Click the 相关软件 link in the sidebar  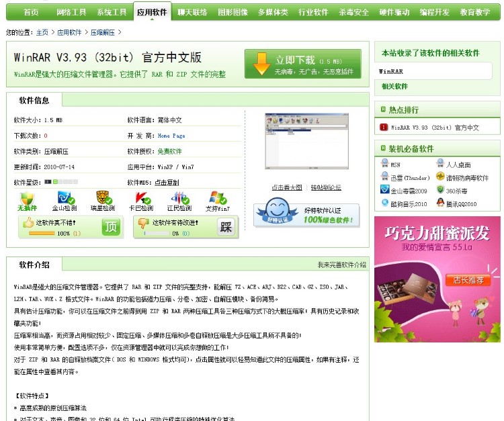click(394, 86)
